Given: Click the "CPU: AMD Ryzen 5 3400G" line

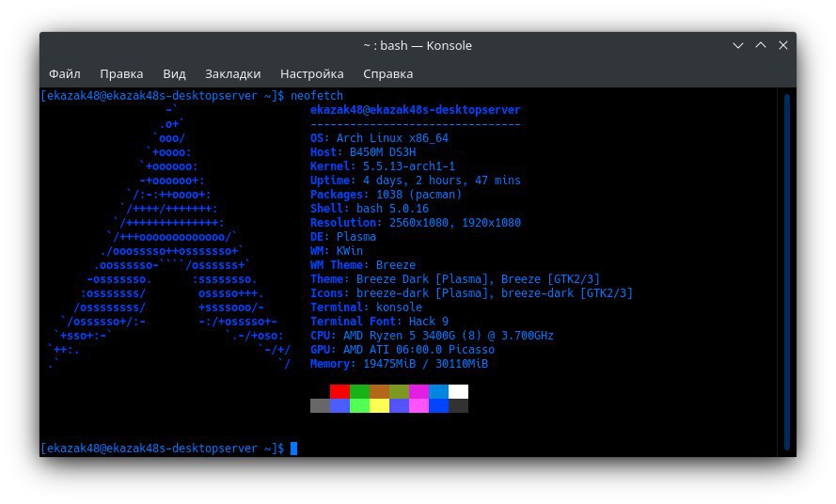Looking at the screenshot, I should click(432, 336).
